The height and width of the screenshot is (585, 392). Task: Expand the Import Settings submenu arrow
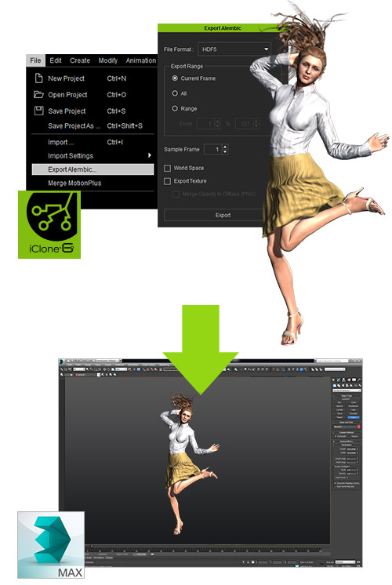pos(150,155)
